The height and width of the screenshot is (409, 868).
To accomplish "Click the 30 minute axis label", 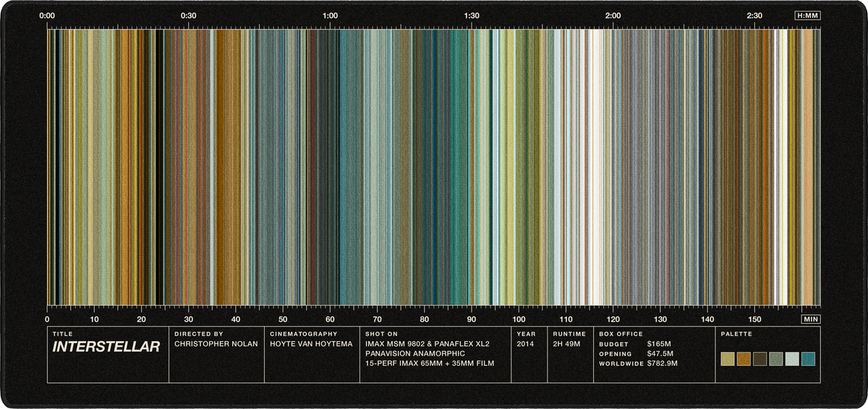I will pos(189,319).
